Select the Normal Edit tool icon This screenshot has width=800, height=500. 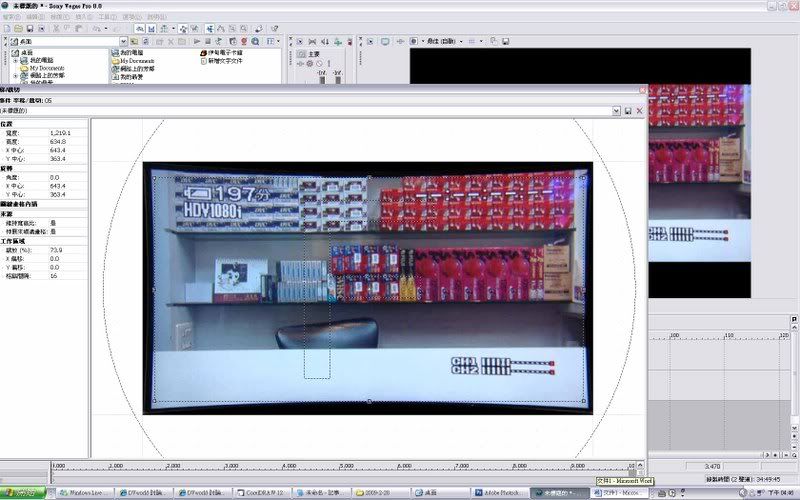click(210, 29)
